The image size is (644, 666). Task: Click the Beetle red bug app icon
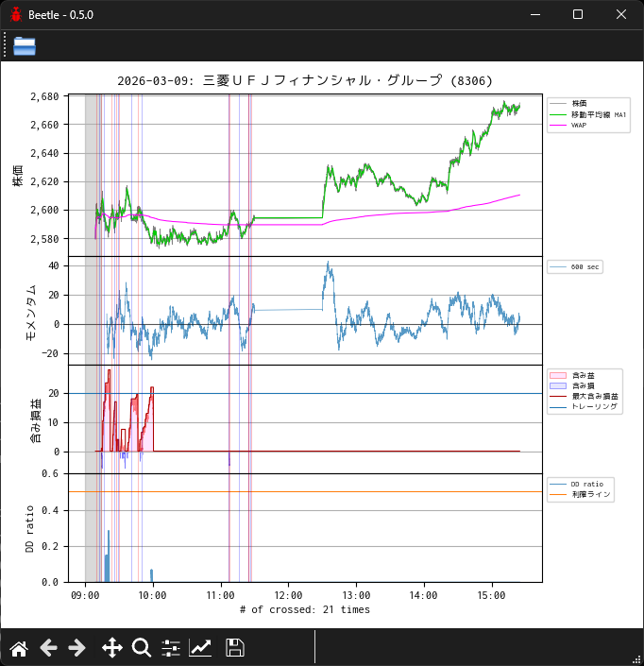[x=16, y=14]
